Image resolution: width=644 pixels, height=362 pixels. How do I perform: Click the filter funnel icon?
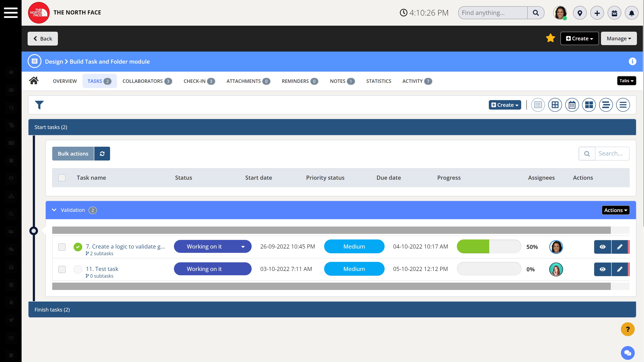coord(39,105)
